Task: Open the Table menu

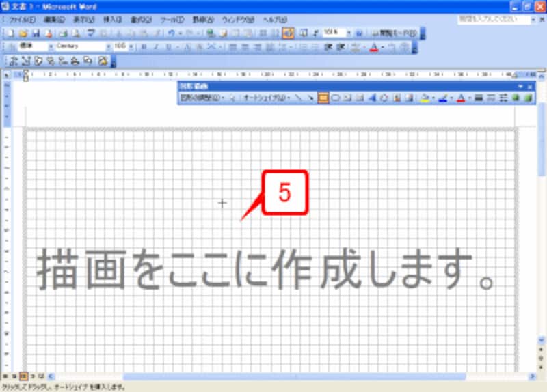Action: (203, 20)
